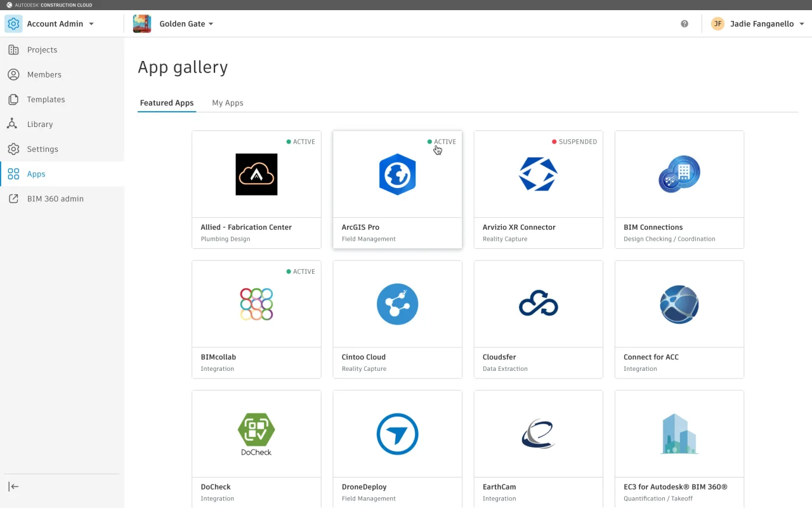
Task: Click the Autodesk Construction Cloud logo
Action: coord(49,5)
